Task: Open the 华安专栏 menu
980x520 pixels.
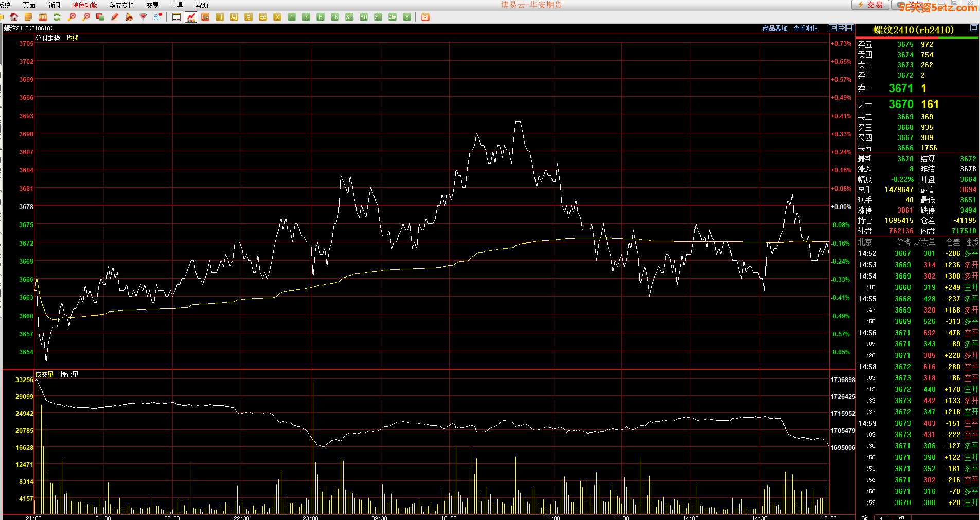Action: (x=121, y=5)
